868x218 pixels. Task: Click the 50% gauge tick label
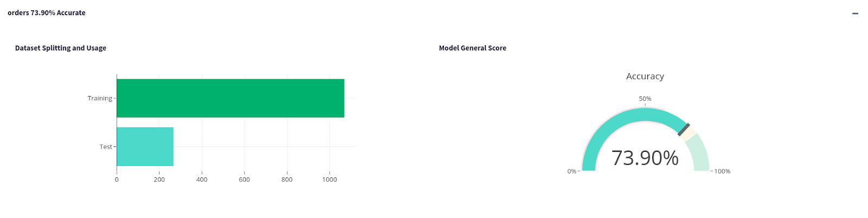click(645, 99)
